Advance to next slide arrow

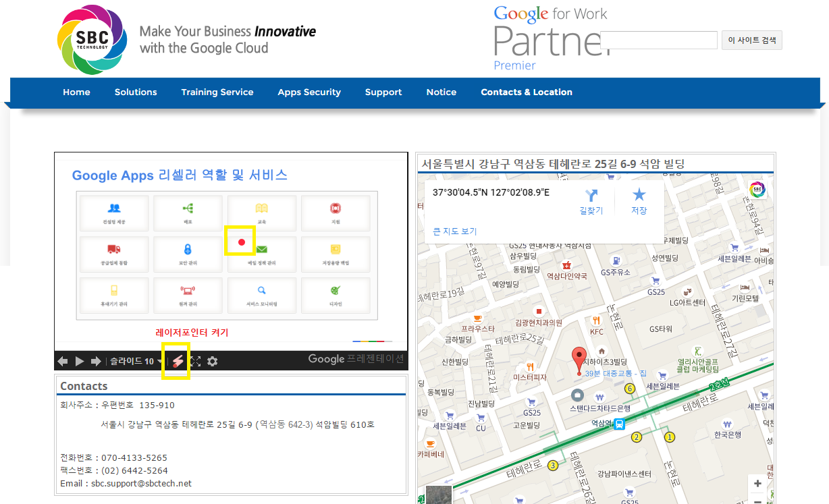(96, 361)
